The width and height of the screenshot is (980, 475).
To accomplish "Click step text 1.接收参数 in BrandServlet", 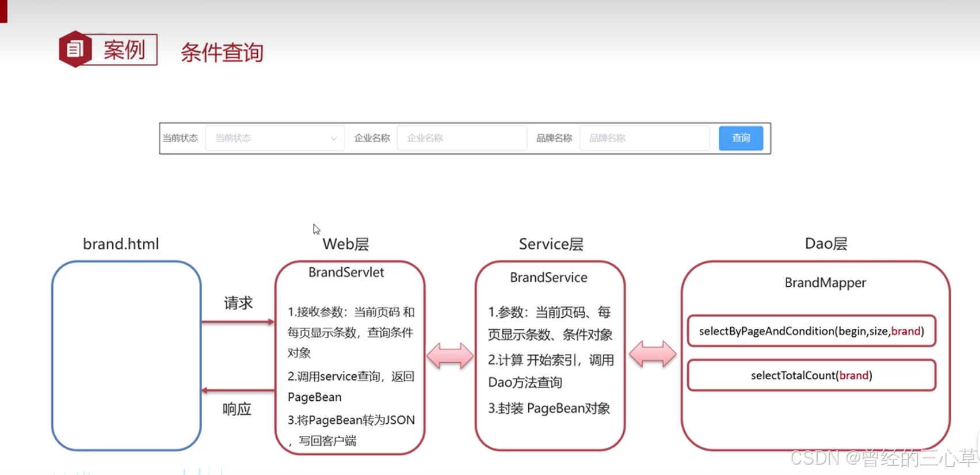I will click(351, 332).
